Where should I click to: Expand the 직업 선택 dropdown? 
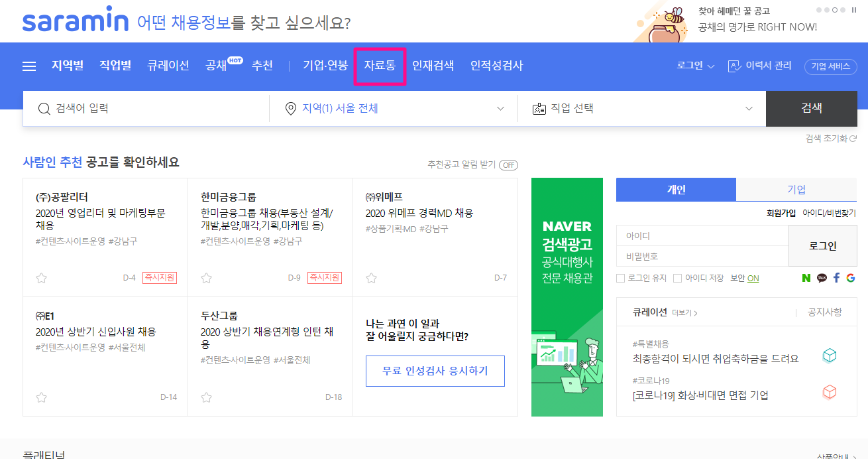(x=749, y=109)
